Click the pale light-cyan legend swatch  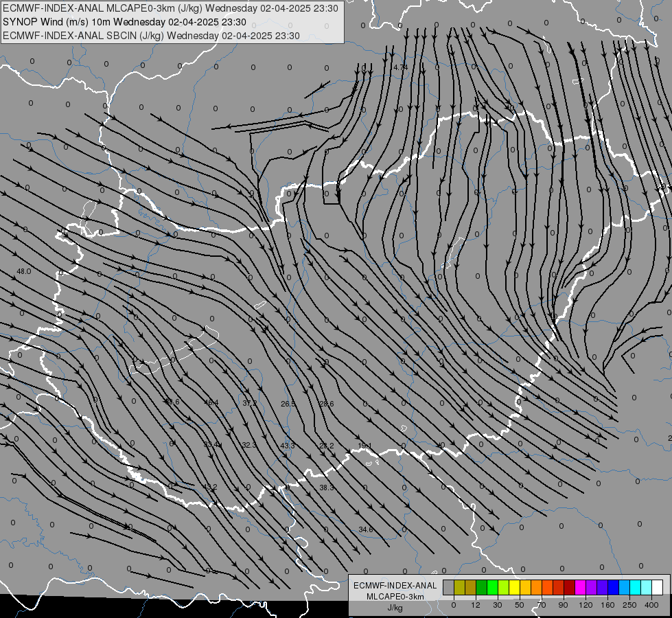647,588
